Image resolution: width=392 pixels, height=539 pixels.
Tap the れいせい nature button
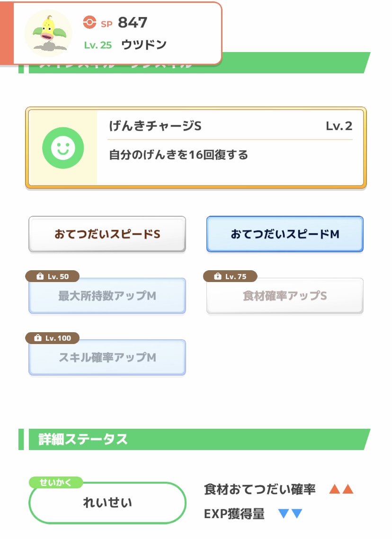click(x=107, y=503)
